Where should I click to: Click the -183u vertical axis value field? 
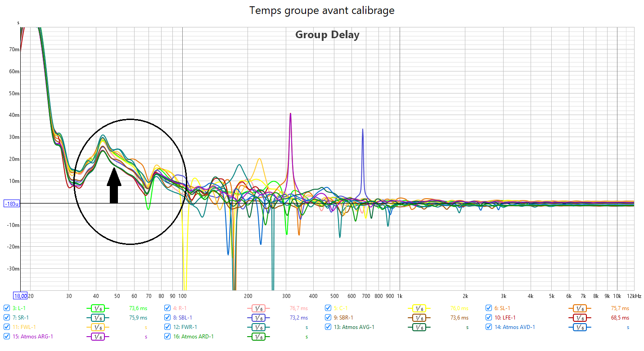[11, 204]
